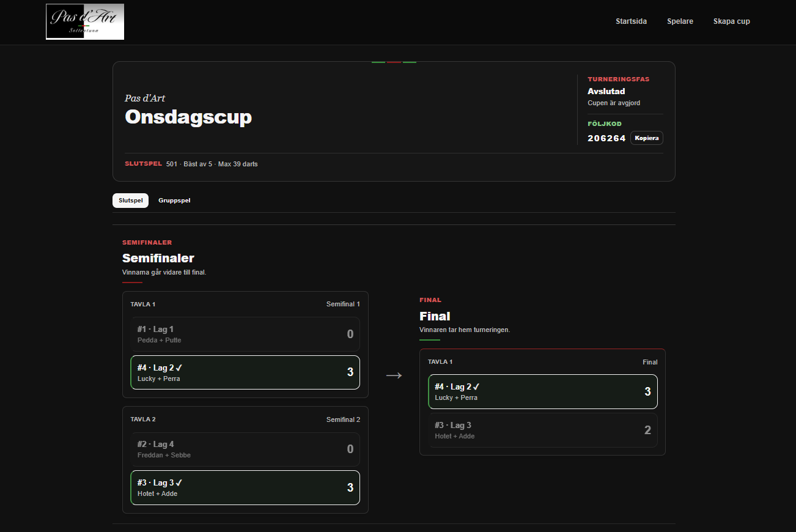Screen dimensions: 796x532
Task: Switch to the Gruppspel tab
Action: pos(174,201)
